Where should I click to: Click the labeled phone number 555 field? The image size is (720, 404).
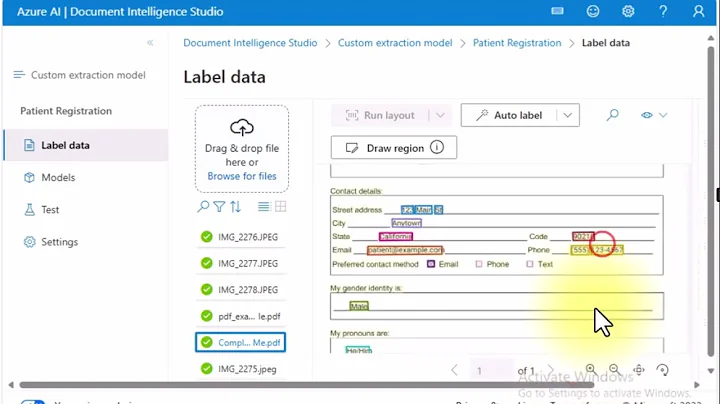pyautogui.click(x=597, y=250)
